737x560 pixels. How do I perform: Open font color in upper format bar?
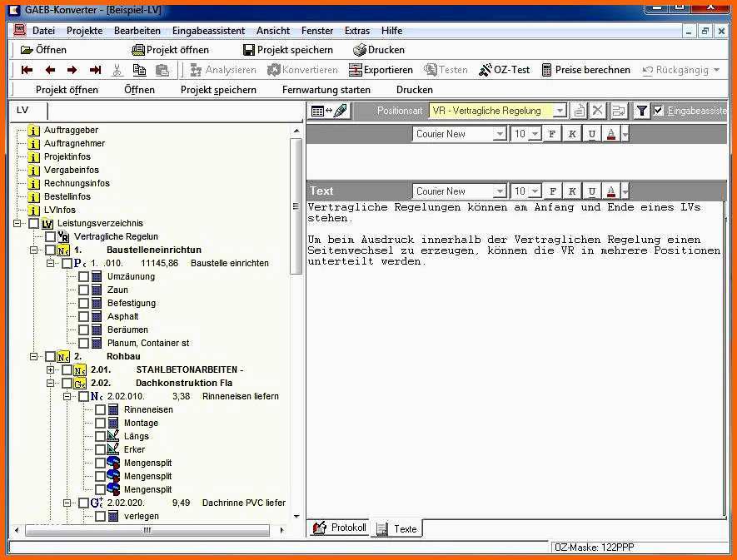pos(611,134)
